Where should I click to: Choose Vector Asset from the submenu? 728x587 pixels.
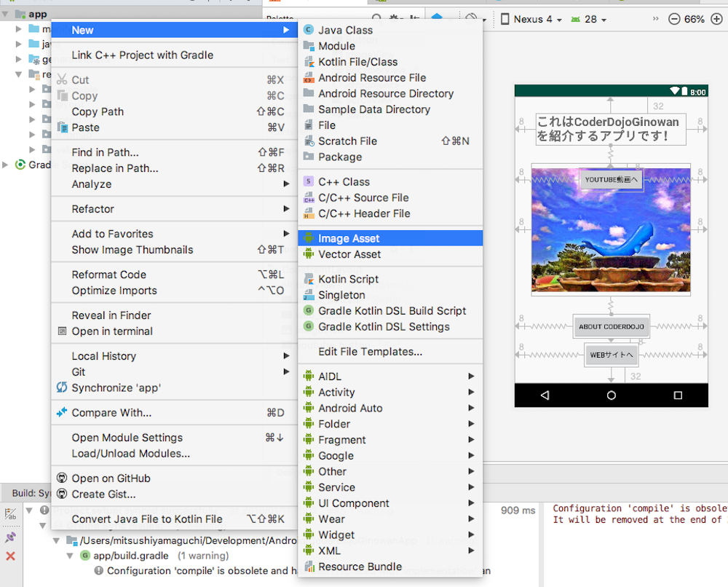pyautogui.click(x=349, y=254)
